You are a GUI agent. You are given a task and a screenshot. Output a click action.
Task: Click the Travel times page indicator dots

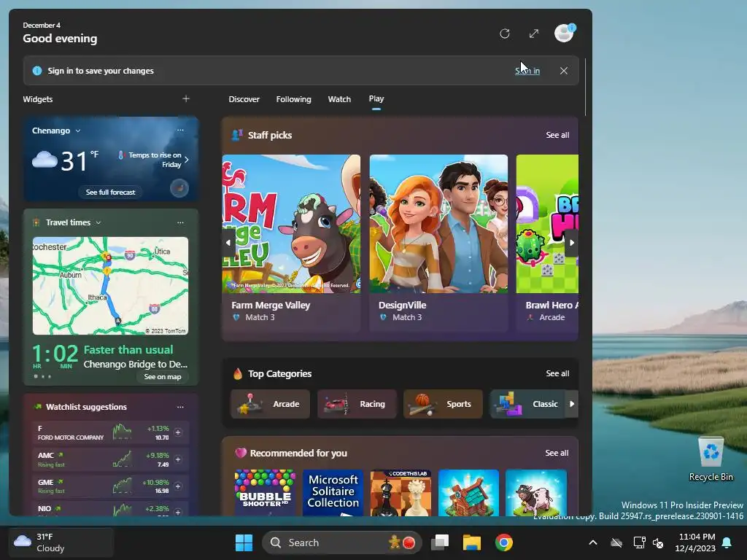42,376
